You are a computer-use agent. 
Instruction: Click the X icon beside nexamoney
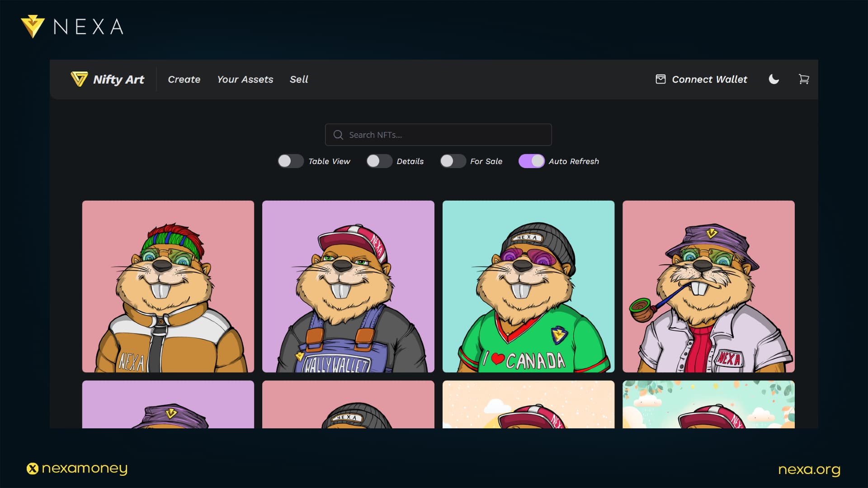pyautogui.click(x=33, y=469)
